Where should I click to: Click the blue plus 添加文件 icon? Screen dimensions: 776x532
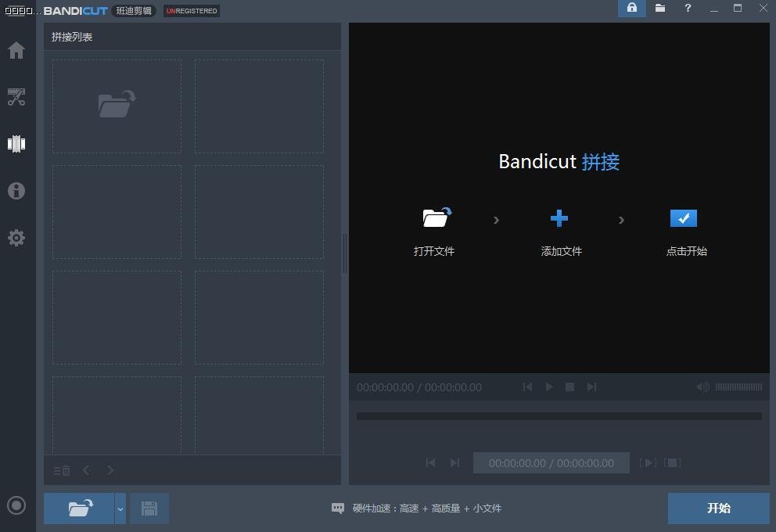(x=559, y=218)
